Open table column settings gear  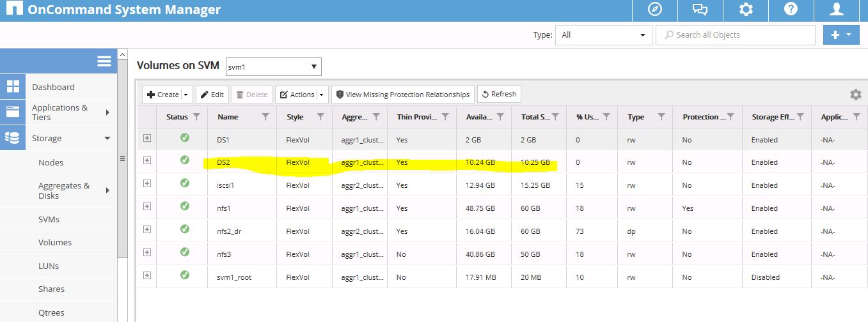click(x=855, y=95)
